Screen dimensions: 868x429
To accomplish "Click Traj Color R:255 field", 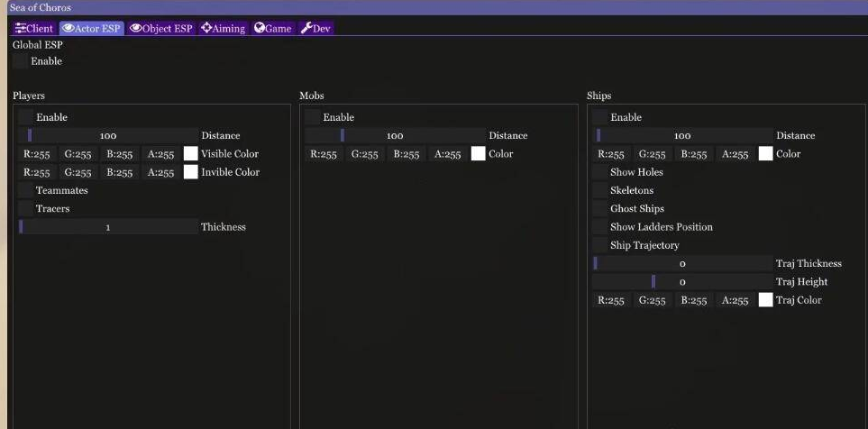I will (611, 300).
